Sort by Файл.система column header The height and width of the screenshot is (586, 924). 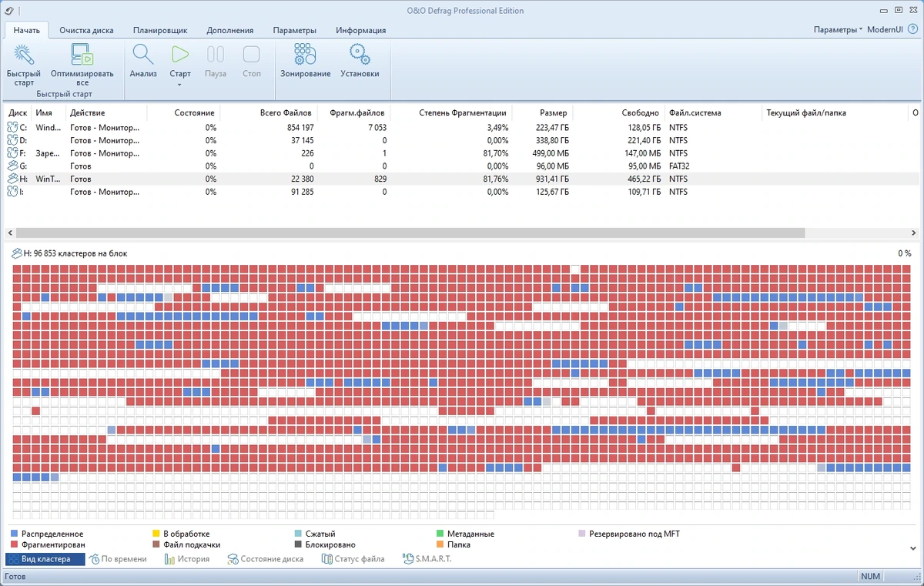(x=695, y=112)
